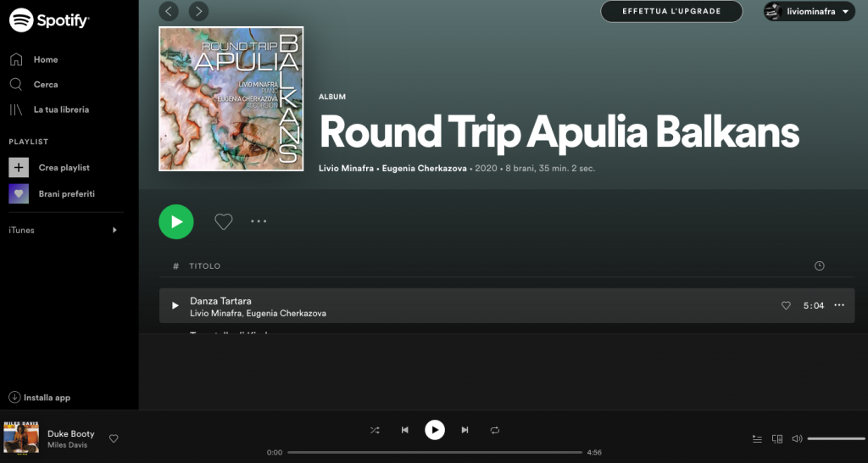868x463 pixels.
Task: Open the play queue icon
Action: [x=757, y=439]
